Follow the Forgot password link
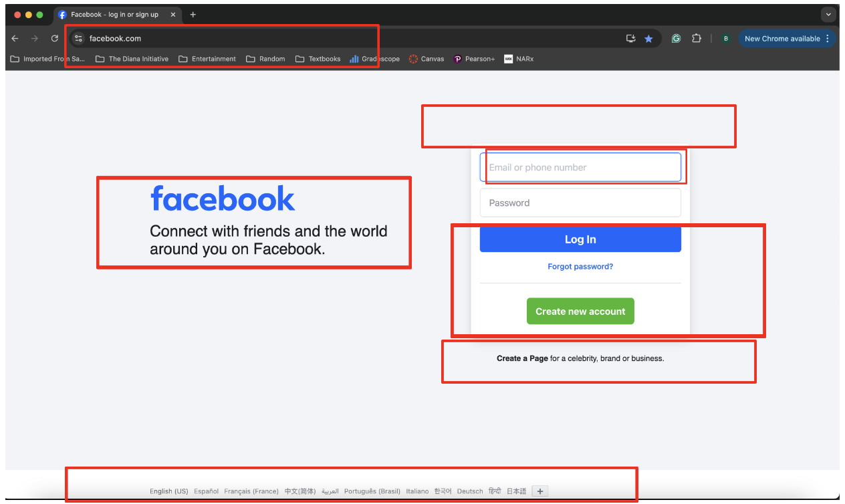The height and width of the screenshot is (504, 845). pos(580,267)
